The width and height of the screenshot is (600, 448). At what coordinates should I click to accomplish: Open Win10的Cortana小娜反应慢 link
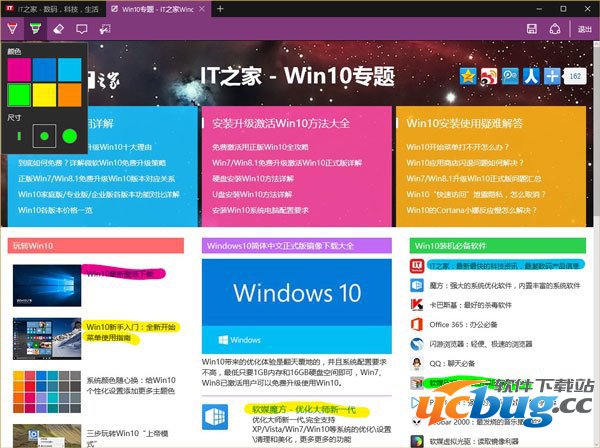[471, 210]
